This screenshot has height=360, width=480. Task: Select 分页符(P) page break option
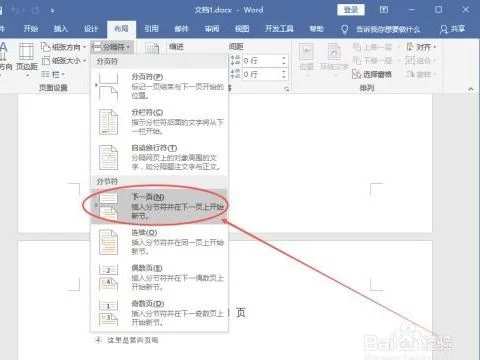click(x=160, y=86)
